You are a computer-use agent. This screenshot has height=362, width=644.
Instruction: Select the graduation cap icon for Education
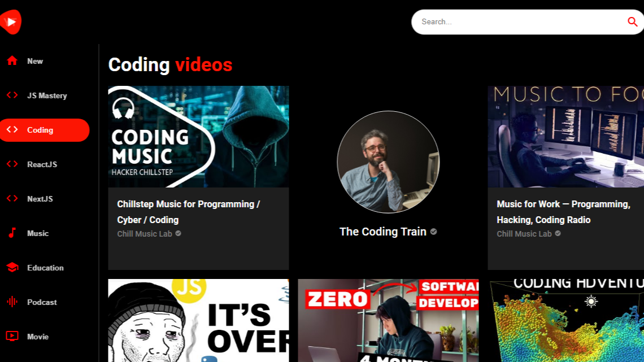tap(12, 268)
